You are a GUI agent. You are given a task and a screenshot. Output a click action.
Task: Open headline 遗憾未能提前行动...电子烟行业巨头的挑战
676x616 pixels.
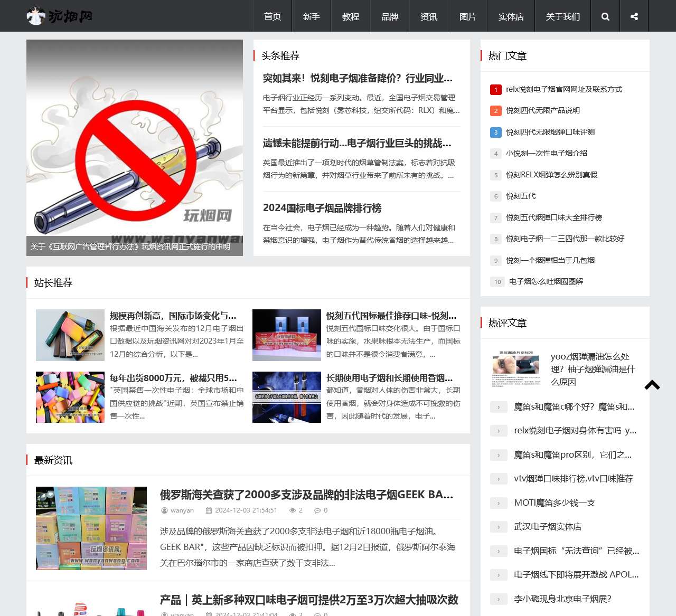coord(357,143)
